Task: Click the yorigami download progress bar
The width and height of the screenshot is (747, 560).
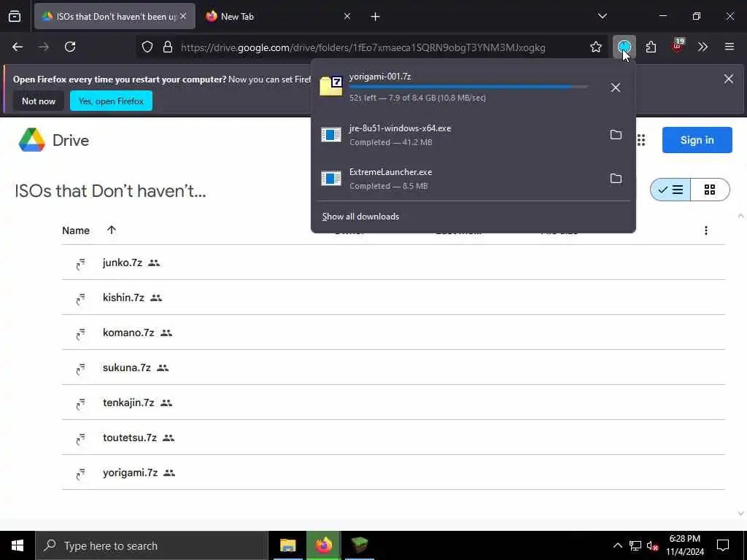Action: pyautogui.click(x=468, y=87)
